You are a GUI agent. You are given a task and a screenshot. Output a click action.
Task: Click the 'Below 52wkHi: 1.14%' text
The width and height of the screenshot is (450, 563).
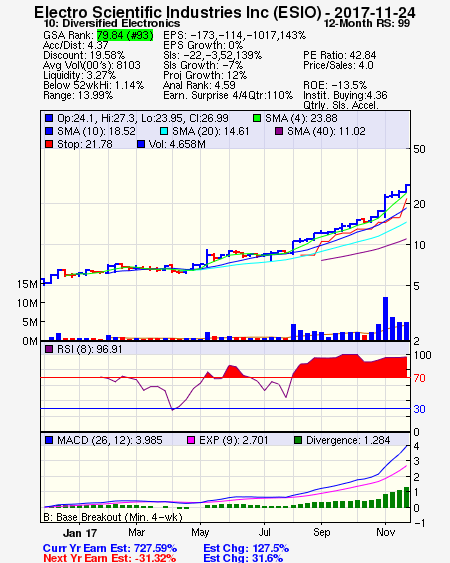93,85
